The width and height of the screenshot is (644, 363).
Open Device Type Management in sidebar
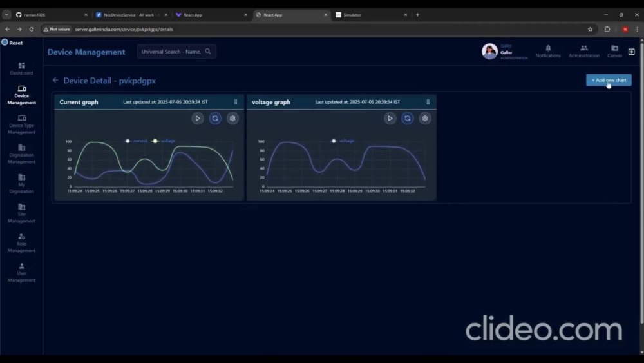pos(21,124)
